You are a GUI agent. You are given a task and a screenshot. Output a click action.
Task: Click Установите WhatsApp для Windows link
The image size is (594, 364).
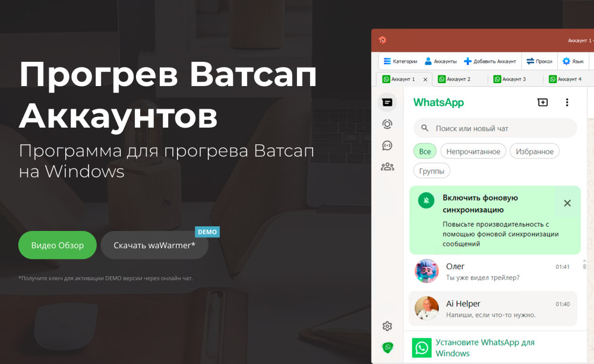pos(485,348)
